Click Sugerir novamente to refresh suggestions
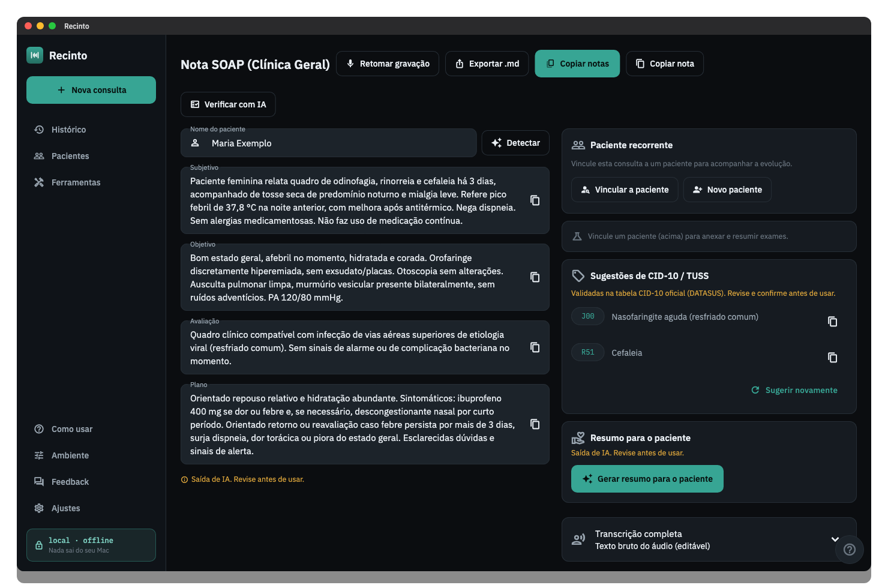888x588 pixels. [794, 390]
